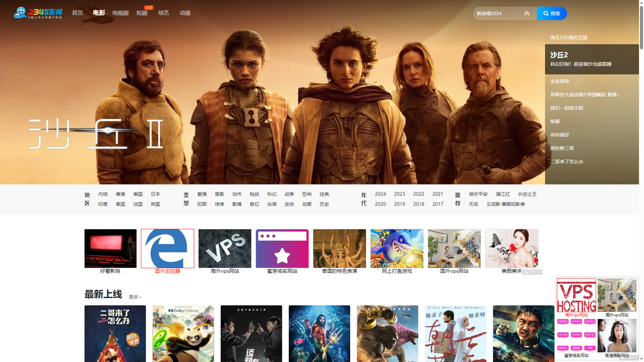
Task: Open recommended 保你平安
Action: coord(478,194)
